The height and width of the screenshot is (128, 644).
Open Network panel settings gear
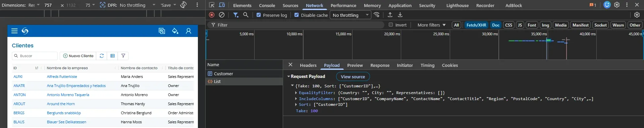(637, 15)
